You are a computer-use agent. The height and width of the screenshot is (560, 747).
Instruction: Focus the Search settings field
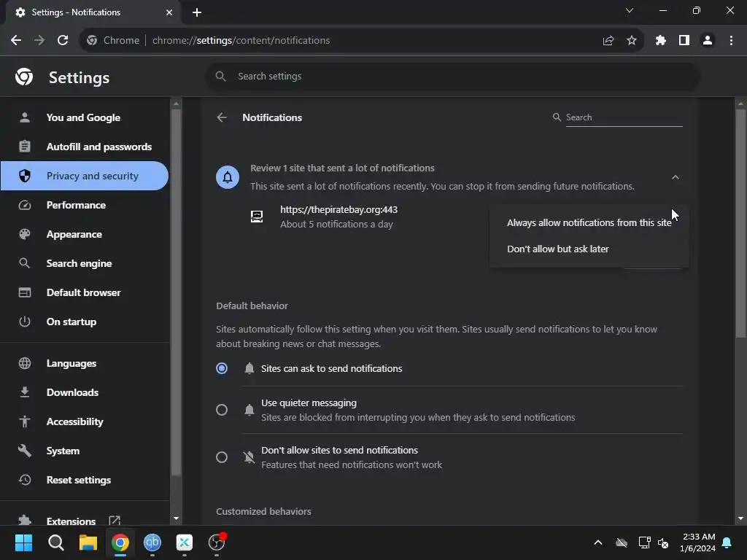tap(452, 76)
